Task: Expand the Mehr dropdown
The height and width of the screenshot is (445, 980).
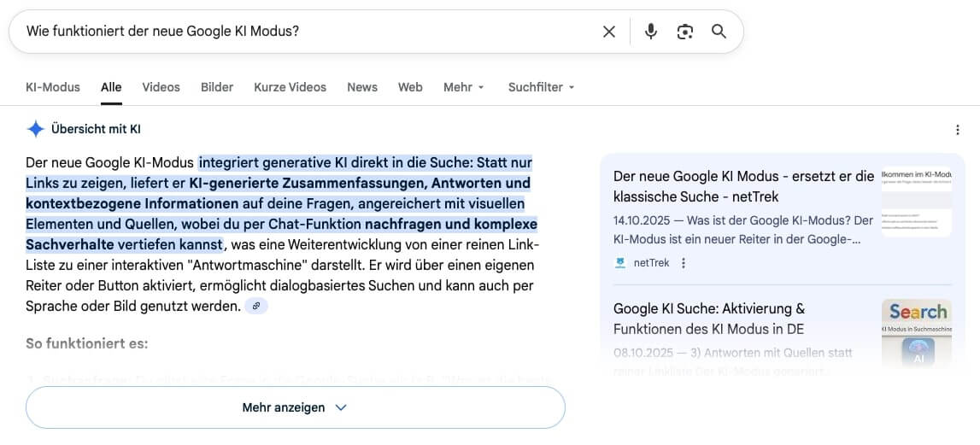Action: tap(464, 87)
